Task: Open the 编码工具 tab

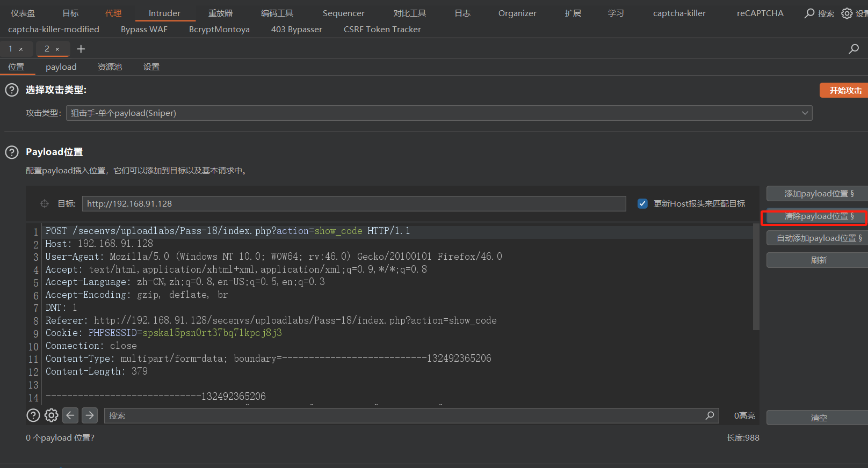Action: [277, 13]
